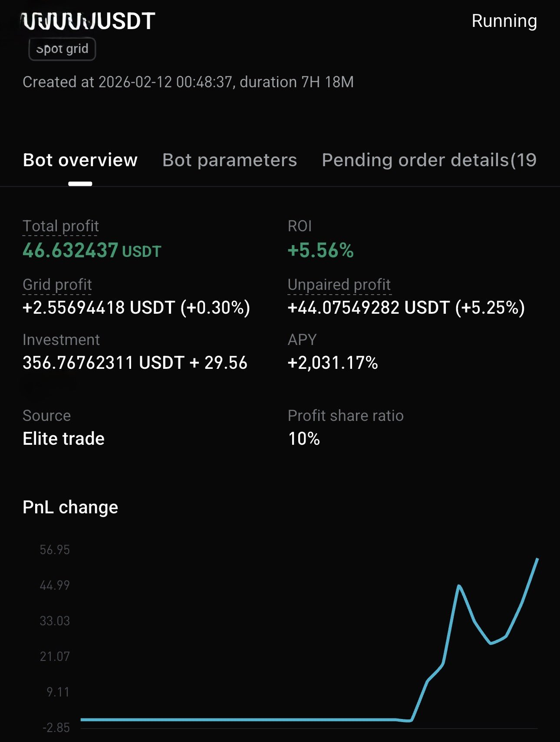Switch to the Bot parameters tab
The width and height of the screenshot is (560, 742).
click(x=229, y=160)
